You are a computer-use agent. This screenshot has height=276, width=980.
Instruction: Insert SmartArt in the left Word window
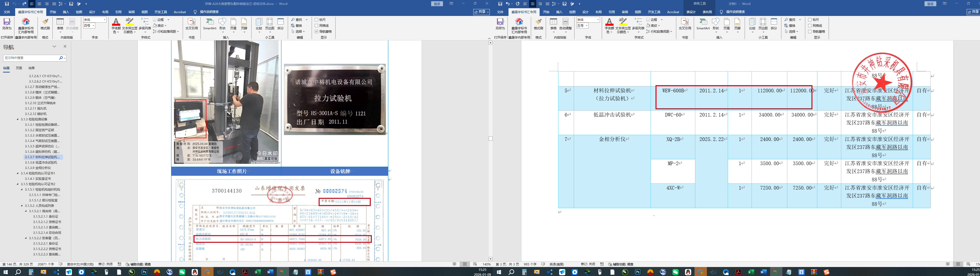coord(210,24)
